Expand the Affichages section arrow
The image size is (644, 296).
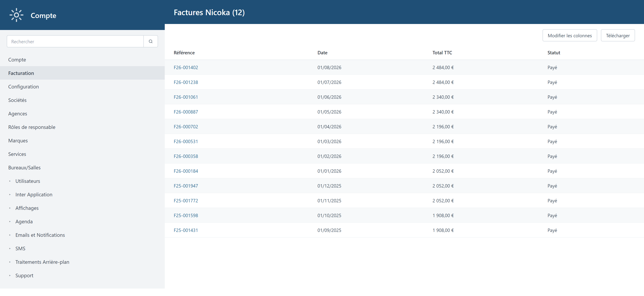pos(10,208)
